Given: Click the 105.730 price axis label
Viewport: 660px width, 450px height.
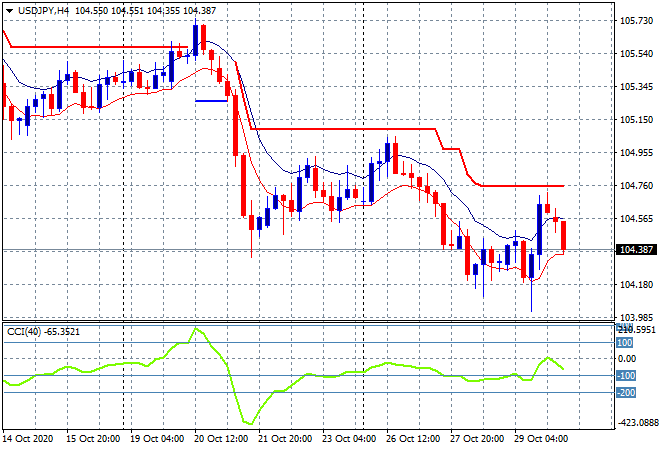Looking at the screenshot, I should (x=636, y=21).
